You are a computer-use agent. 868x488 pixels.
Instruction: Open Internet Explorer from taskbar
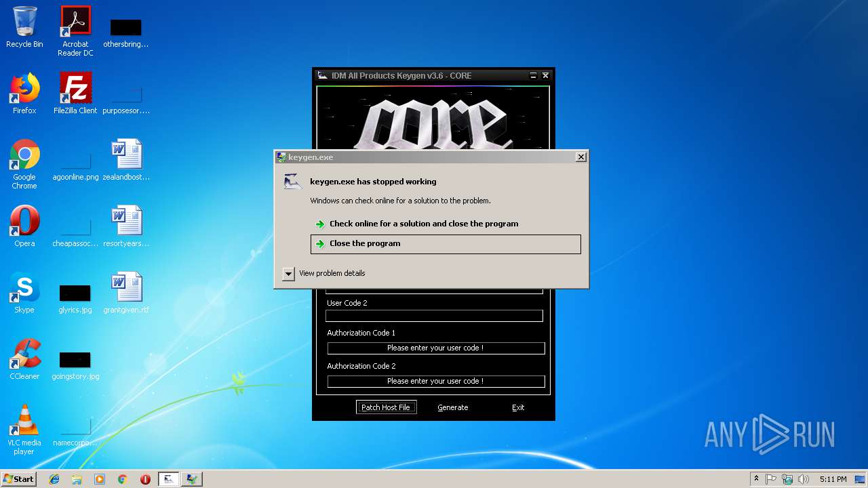coord(54,479)
